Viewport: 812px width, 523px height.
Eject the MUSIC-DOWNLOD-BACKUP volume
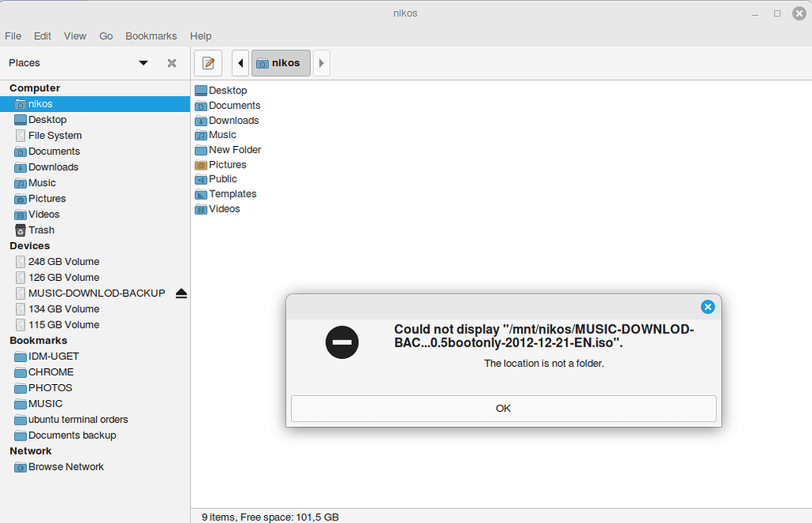point(182,294)
